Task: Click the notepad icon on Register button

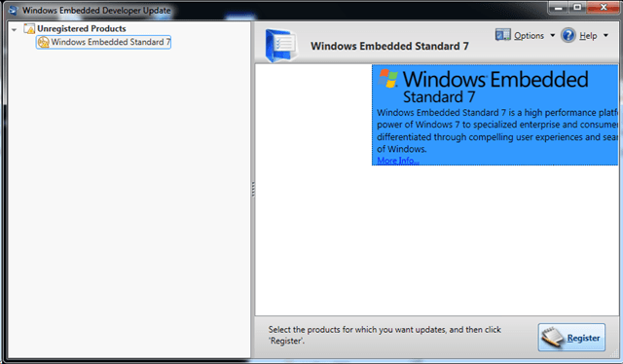Action: [553, 338]
